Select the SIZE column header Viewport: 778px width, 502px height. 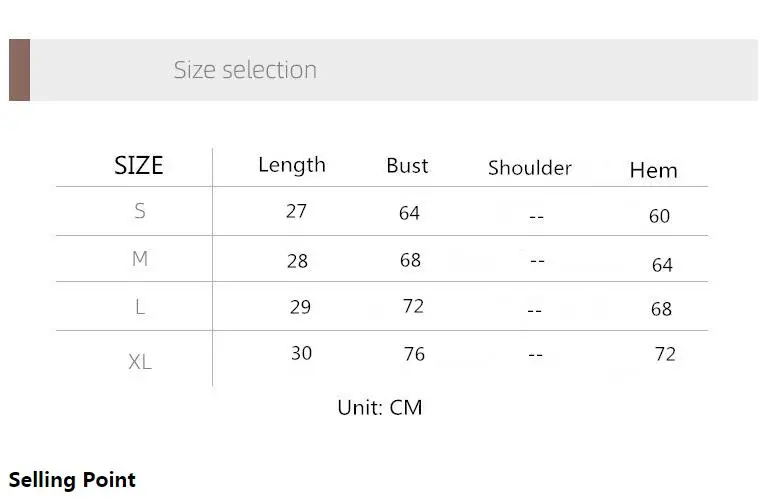tap(138, 166)
